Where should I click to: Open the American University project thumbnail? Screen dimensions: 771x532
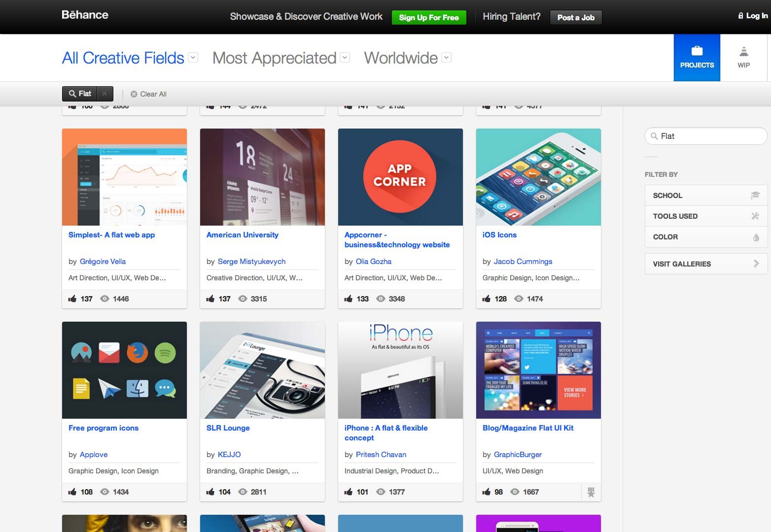tap(262, 177)
